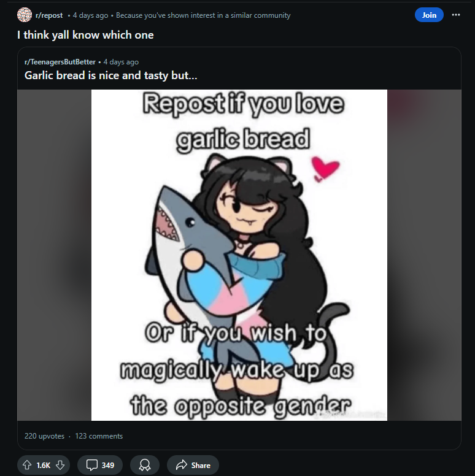Give an award to the post
Screen dimensions: 475x476
[145, 465]
